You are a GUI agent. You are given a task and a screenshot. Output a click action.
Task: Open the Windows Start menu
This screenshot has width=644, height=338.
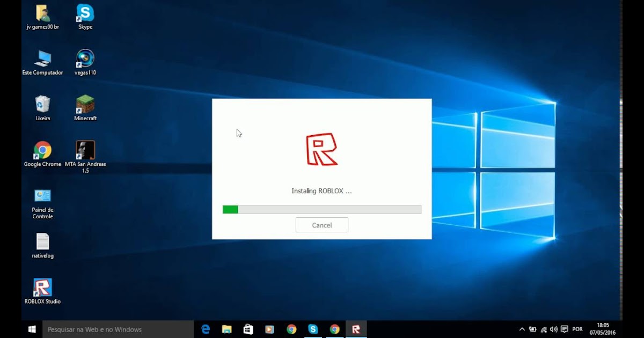tap(32, 329)
